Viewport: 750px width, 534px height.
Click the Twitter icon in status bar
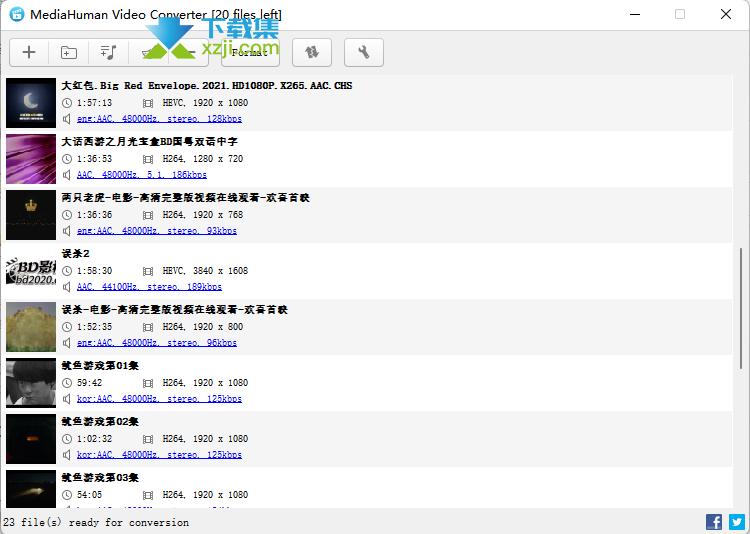click(737, 522)
